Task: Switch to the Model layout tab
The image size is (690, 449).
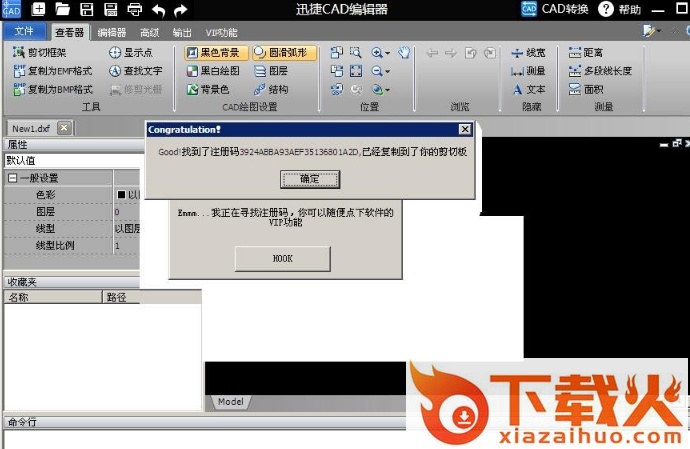Action: 231,401
